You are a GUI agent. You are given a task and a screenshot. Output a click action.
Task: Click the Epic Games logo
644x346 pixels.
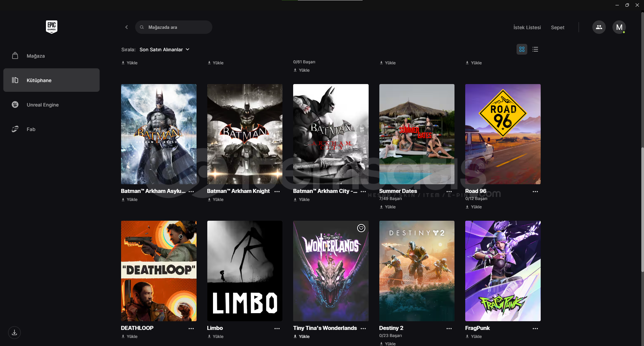(x=51, y=27)
